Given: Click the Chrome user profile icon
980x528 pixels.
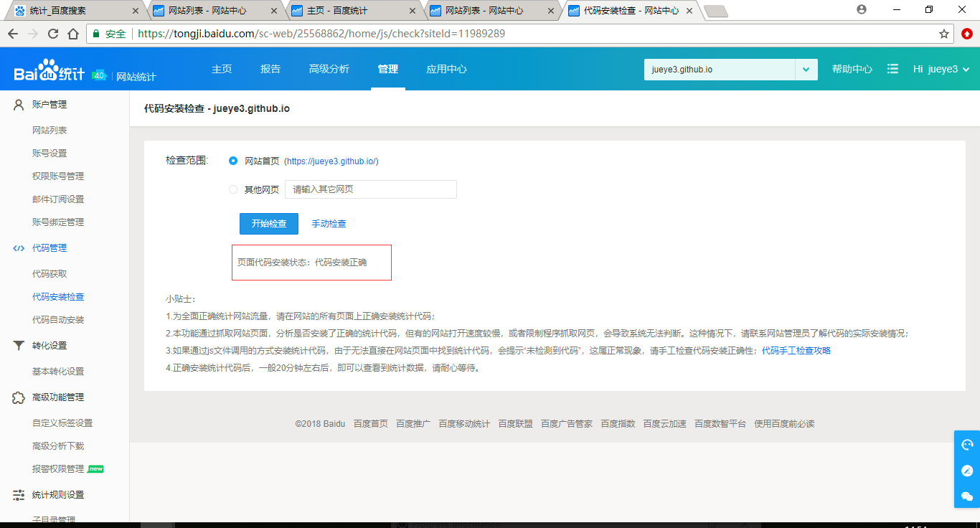Looking at the screenshot, I should pyautogui.click(x=862, y=9).
